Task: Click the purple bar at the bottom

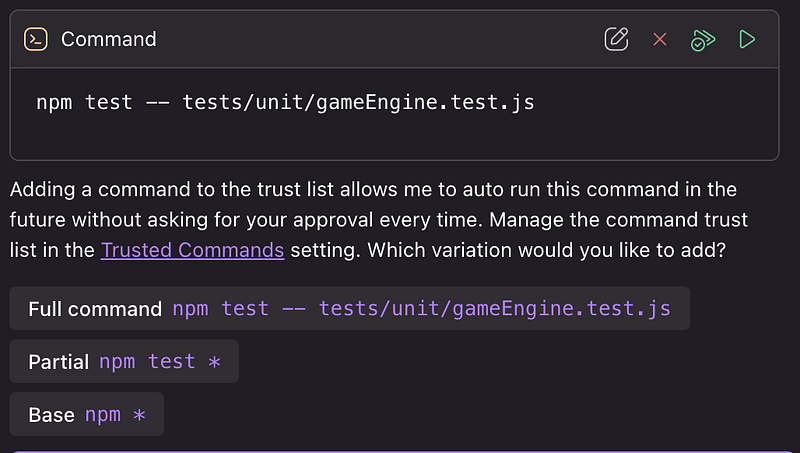Action: 400,450
